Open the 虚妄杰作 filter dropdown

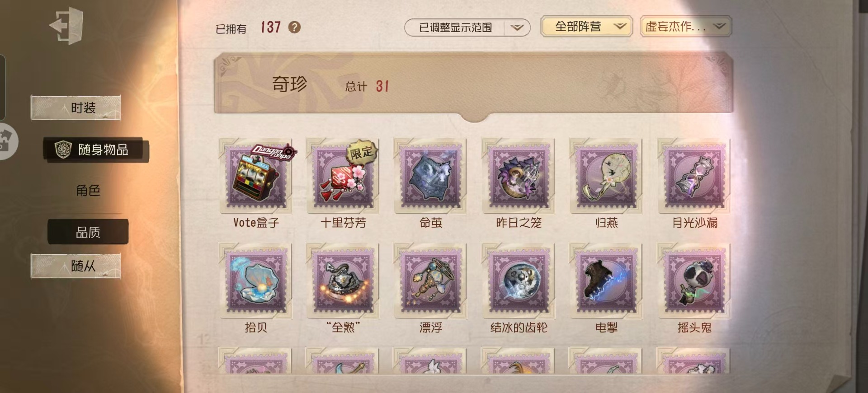(x=686, y=27)
